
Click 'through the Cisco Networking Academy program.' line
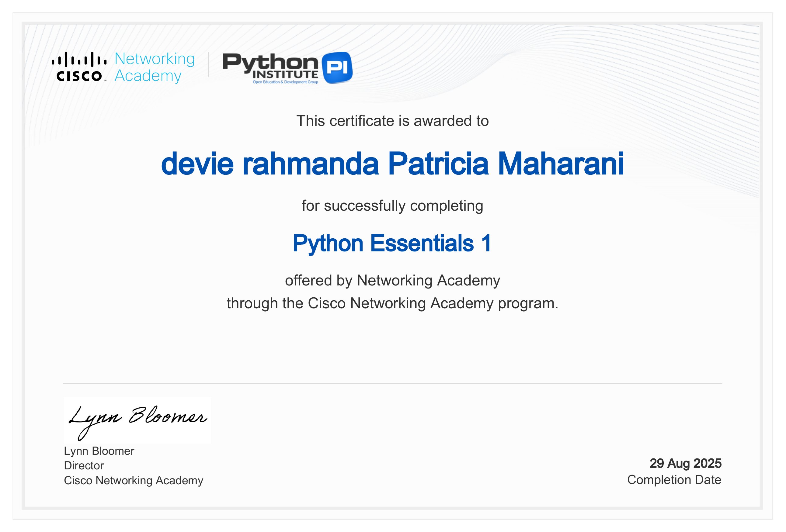coord(392,303)
